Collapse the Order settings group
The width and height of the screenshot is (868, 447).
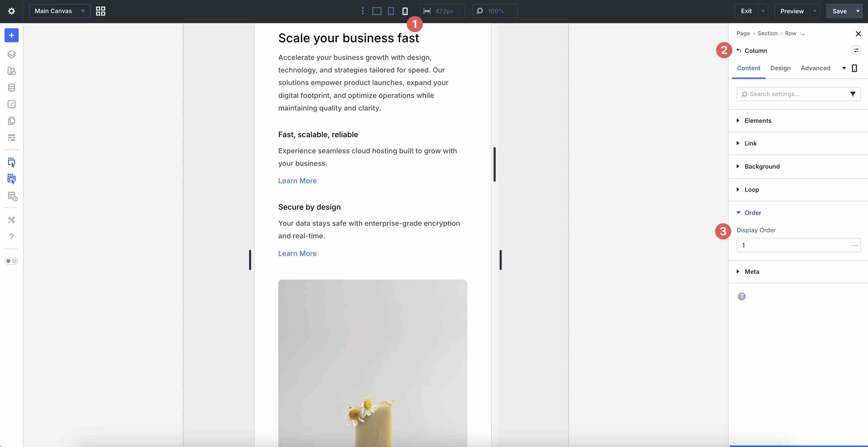(753, 213)
